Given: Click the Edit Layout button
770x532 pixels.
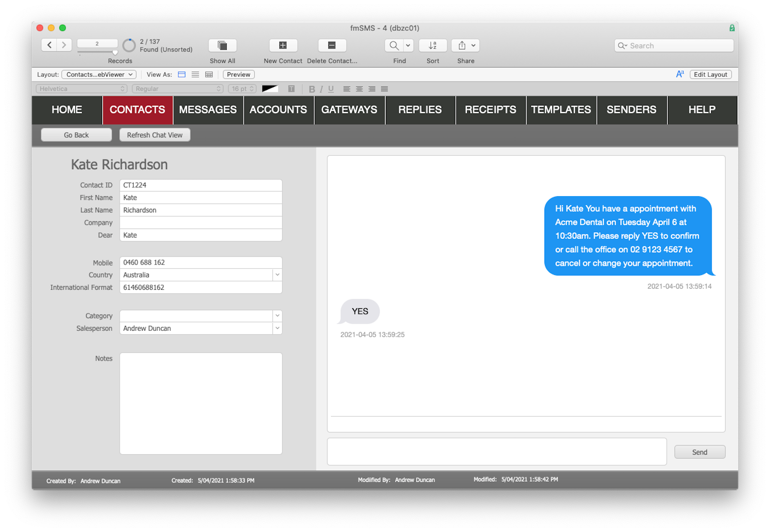Looking at the screenshot, I should [711, 75].
